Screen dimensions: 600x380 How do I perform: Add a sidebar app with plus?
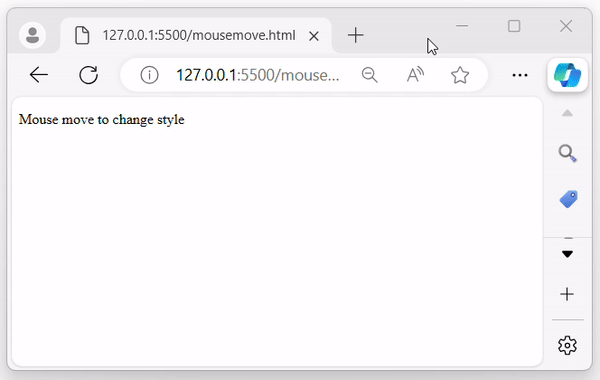click(567, 294)
